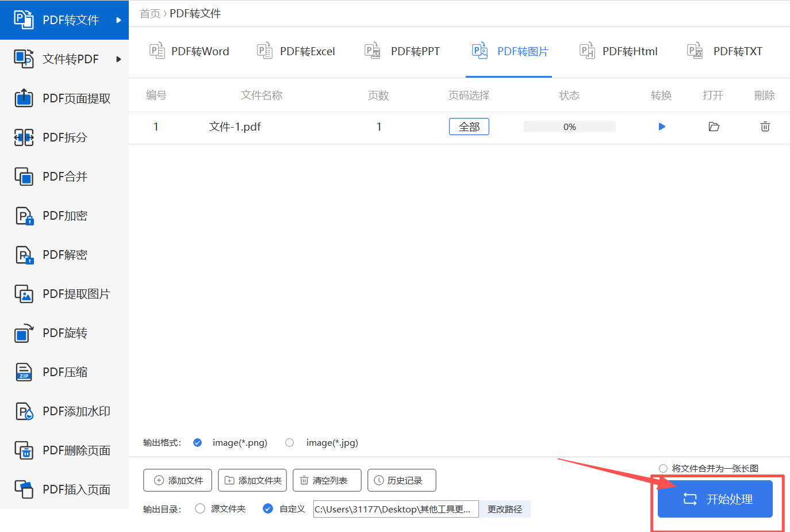The width and height of the screenshot is (790, 532).
Task: Open the PDF压缩 menu item
Action: (64, 372)
